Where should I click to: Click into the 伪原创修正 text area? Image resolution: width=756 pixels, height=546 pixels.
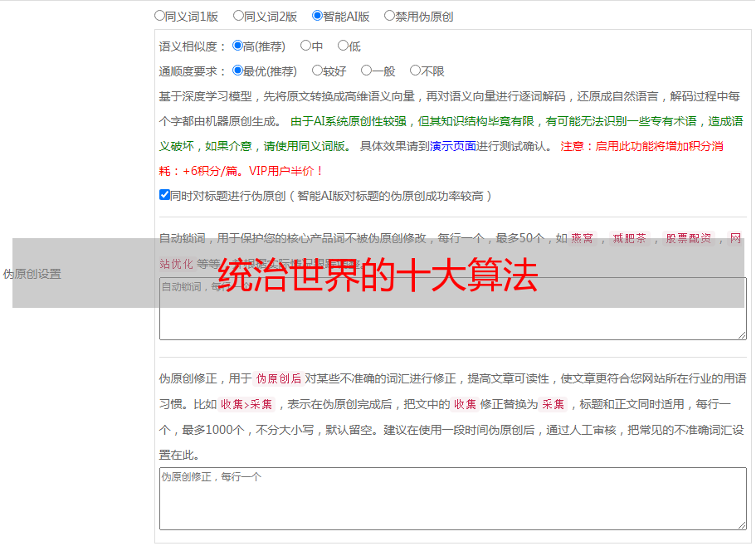point(452,498)
